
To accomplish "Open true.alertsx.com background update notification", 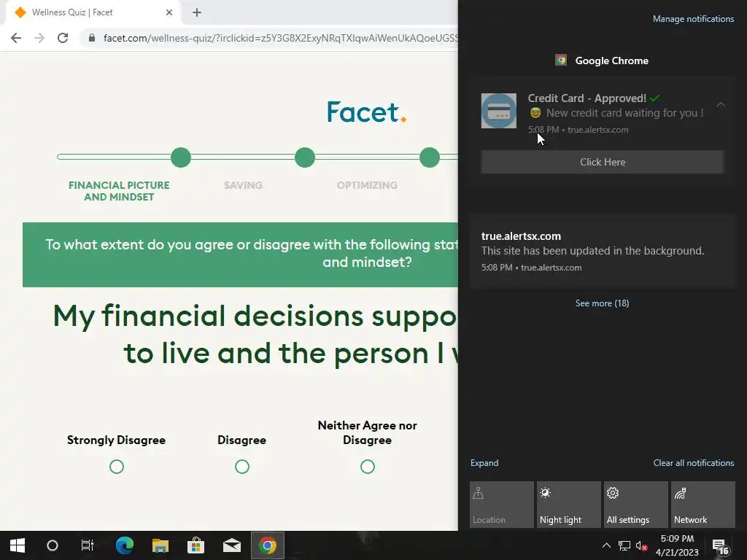I will 602,251.
